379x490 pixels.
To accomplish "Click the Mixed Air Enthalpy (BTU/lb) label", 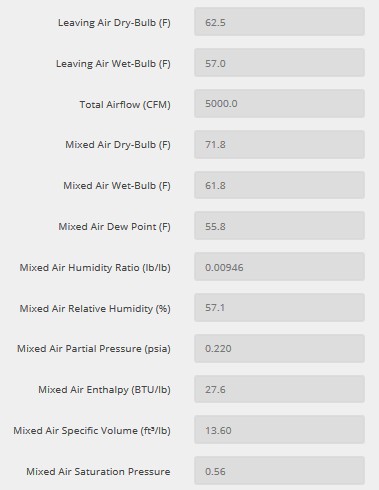I will pos(104,390).
